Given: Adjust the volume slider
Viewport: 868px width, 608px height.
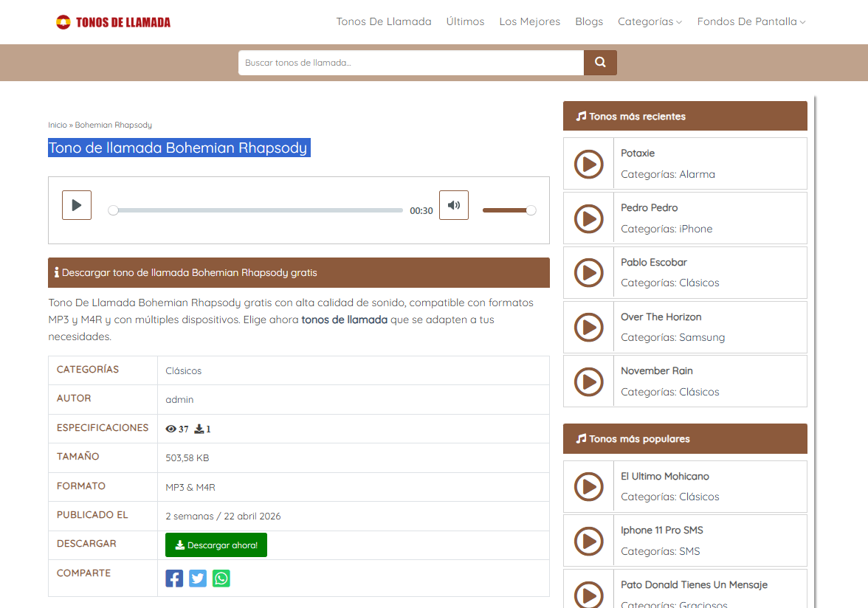Looking at the screenshot, I should tap(508, 210).
